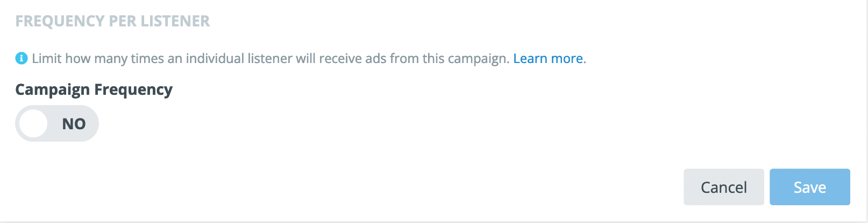This screenshot has height=223, width=868.
Task: Enable the Campaign Frequency toggle
Action: click(x=57, y=123)
